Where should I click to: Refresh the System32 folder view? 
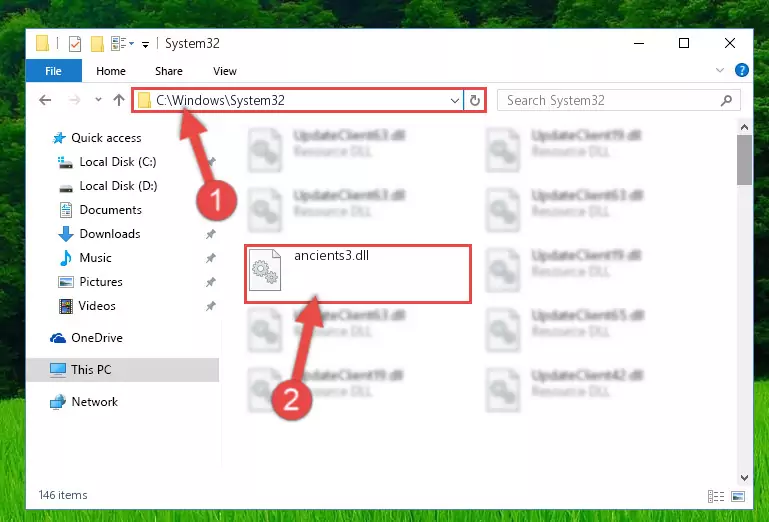[474, 101]
